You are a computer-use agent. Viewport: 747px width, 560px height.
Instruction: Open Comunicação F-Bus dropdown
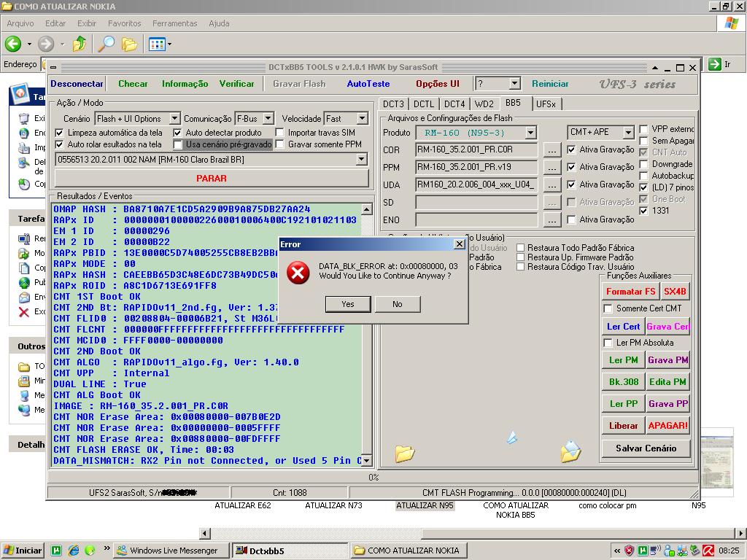(x=268, y=118)
